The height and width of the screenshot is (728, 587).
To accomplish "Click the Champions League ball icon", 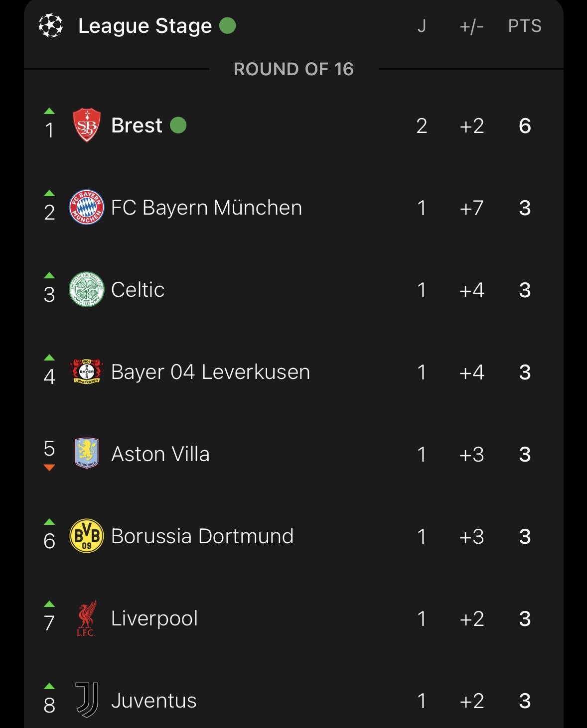I will click(51, 25).
